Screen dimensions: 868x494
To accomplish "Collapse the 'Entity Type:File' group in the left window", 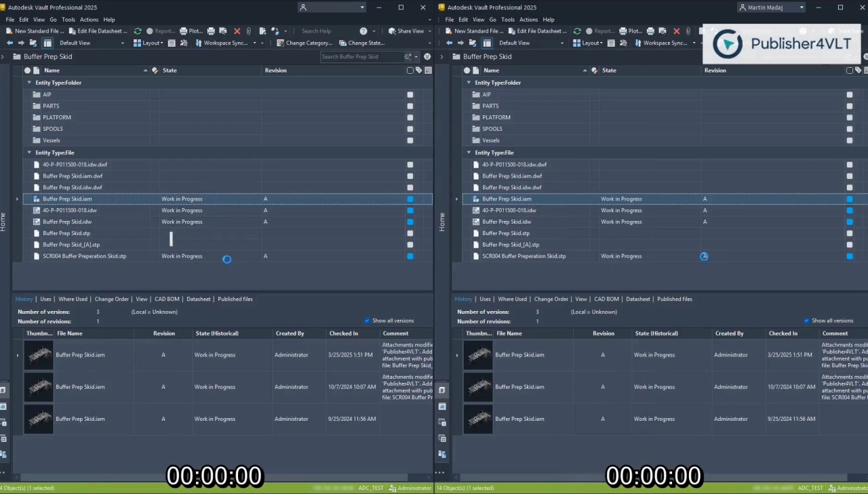I will click(29, 152).
